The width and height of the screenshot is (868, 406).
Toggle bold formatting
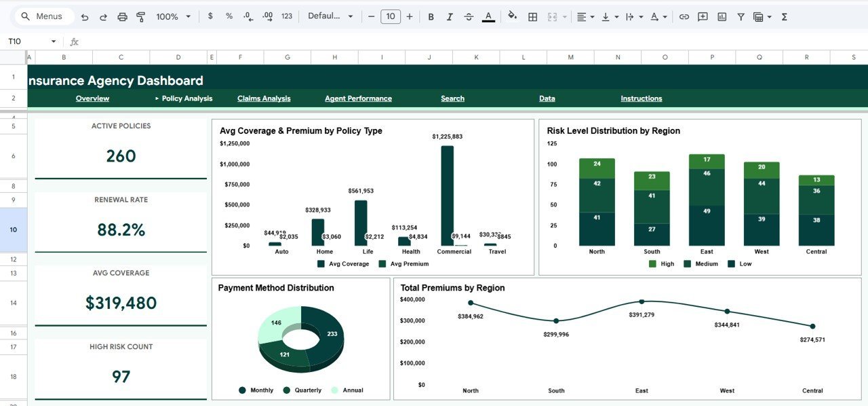coord(431,16)
